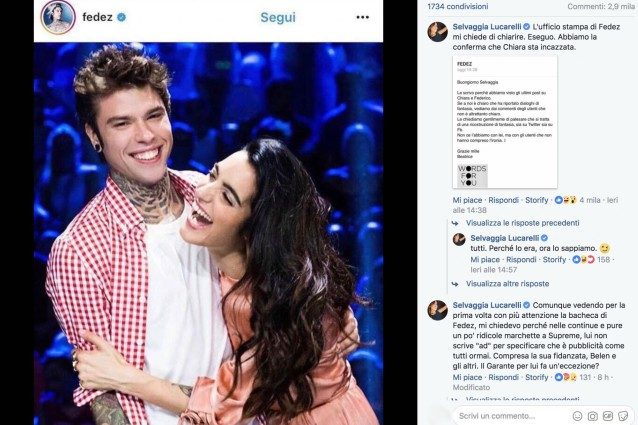Open reaction icons on the 4 mila comment

coord(566,200)
